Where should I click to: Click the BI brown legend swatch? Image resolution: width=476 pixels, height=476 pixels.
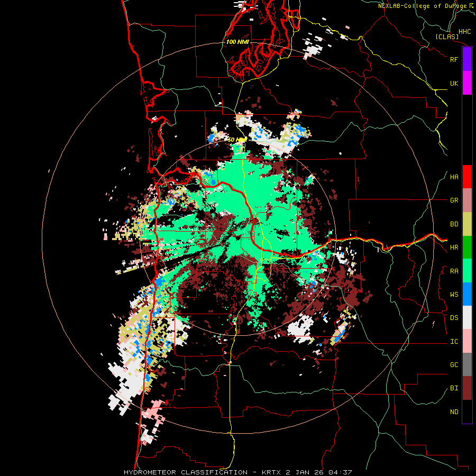[x=467, y=388]
